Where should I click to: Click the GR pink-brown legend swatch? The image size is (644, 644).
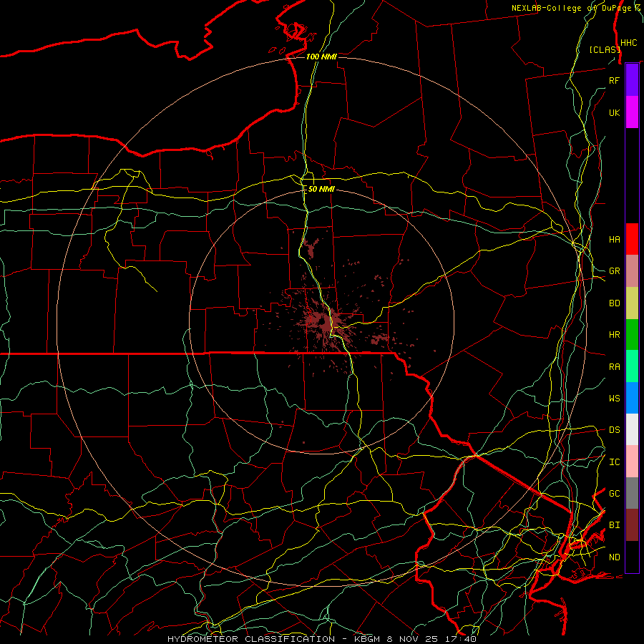pyautogui.click(x=632, y=270)
